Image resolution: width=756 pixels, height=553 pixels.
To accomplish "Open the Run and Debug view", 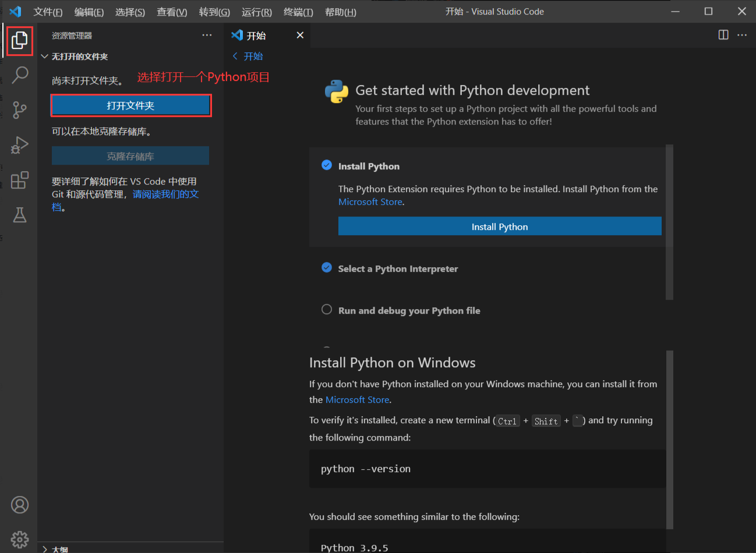I will tap(20, 145).
